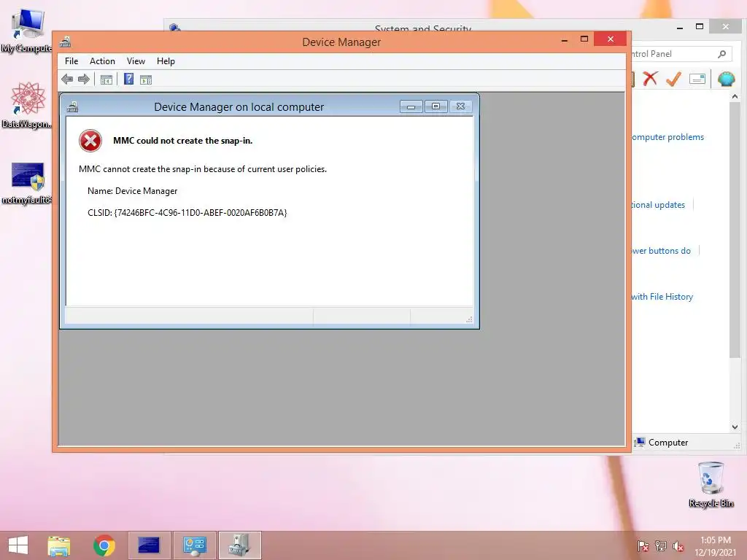Maximize the System and Security window
Image resolution: width=747 pixels, height=560 pixels.
point(700,27)
